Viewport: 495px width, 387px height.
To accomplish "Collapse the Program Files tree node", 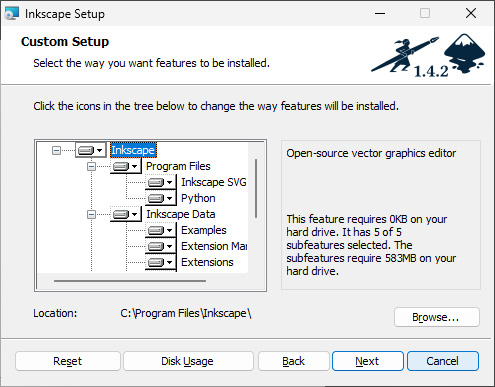I will click(91, 166).
